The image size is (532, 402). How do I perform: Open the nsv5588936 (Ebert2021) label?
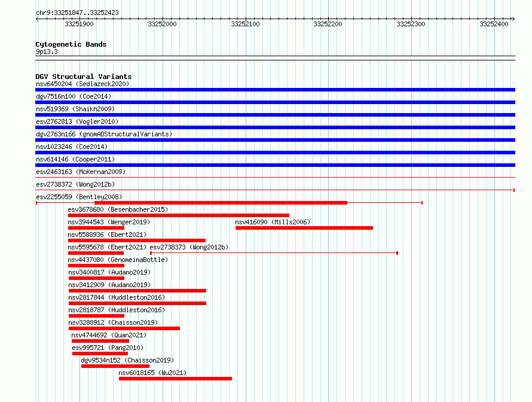pyautogui.click(x=107, y=234)
